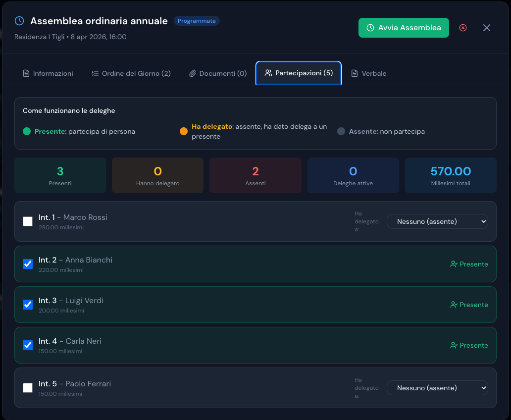Click '200.00 millesimi' under Luigi Verdi
Image resolution: width=511 pixels, height=420 pixels.
point(61,311)
